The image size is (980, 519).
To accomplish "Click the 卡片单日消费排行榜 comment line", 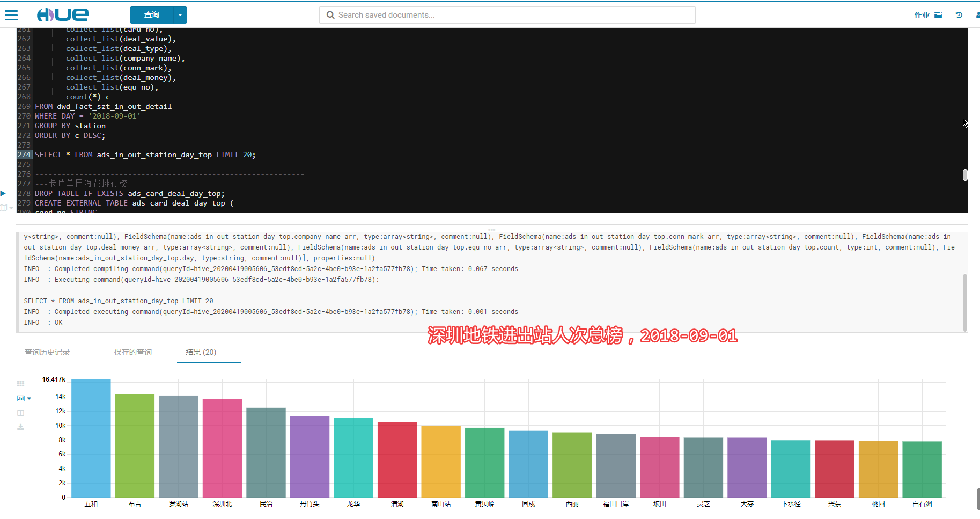I will pos(81,184).
